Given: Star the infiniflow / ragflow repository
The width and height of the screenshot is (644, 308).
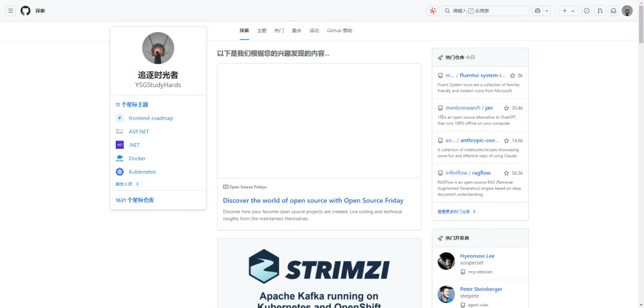Looking at the screenshot, I should [x=506, y=173].
